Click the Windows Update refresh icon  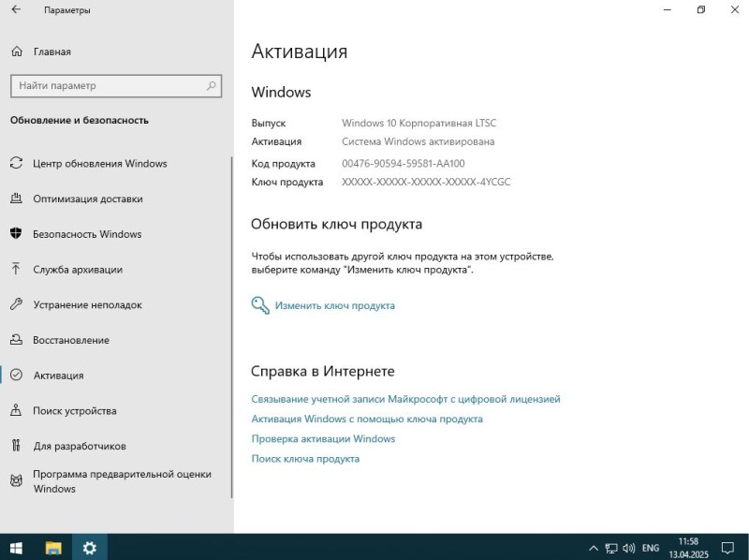click(x=16, y=163)
